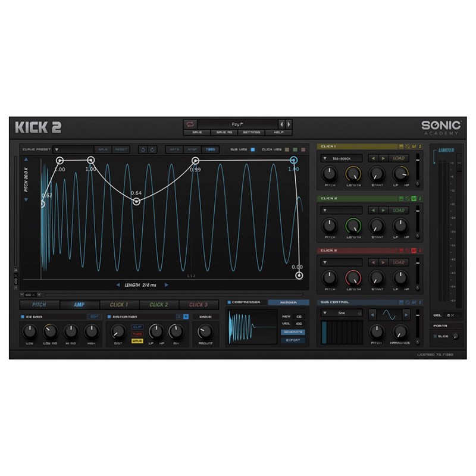Toggle the Distortion enable checkbox
476x476 pixels.
point(109,317)
